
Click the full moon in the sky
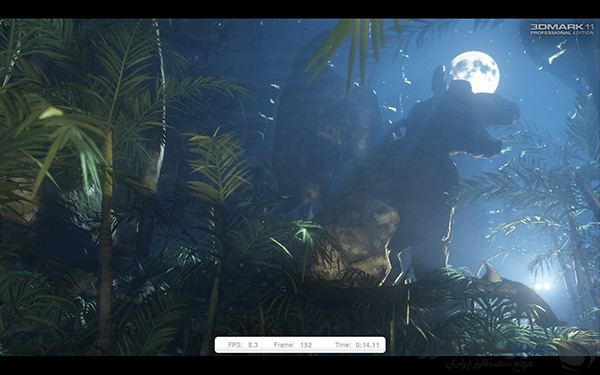pos(474,73)
